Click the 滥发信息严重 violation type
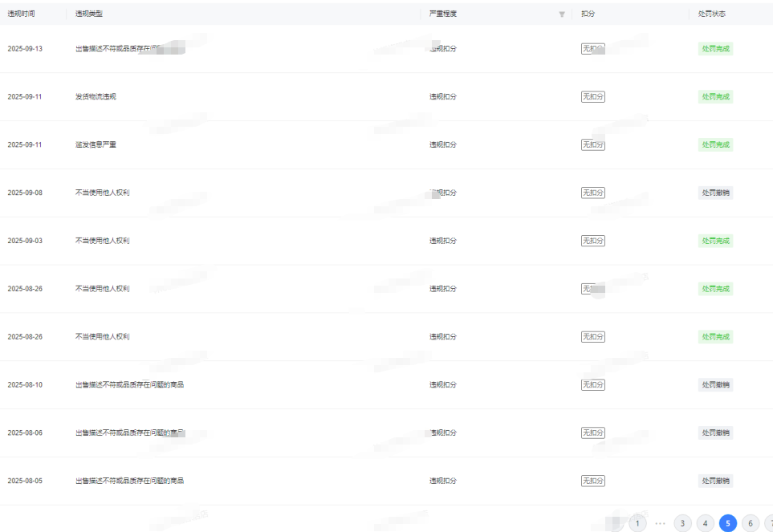The height and width of the screenshot is (532, 773). [x=96, y=144]
